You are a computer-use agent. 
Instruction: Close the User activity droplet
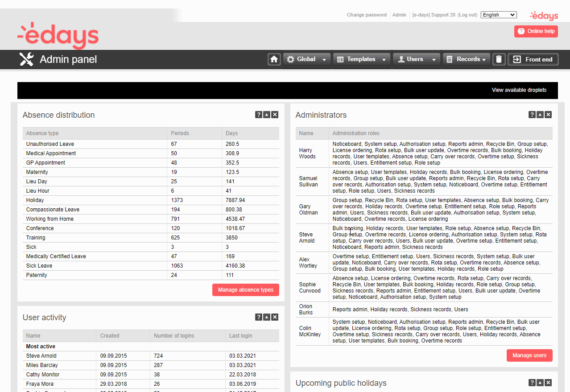click(x=275, y=317)
